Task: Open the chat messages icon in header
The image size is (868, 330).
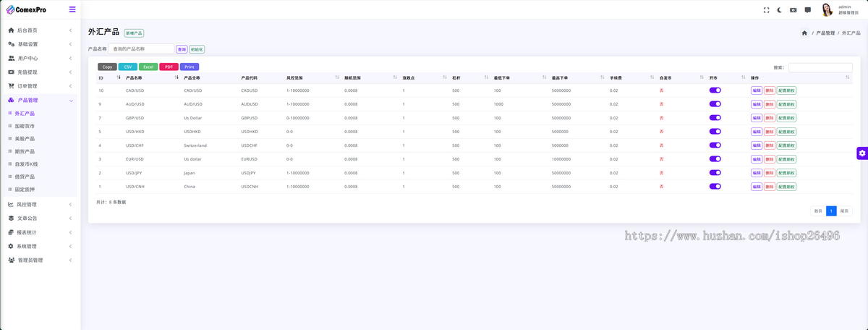Action: (807, 10)
